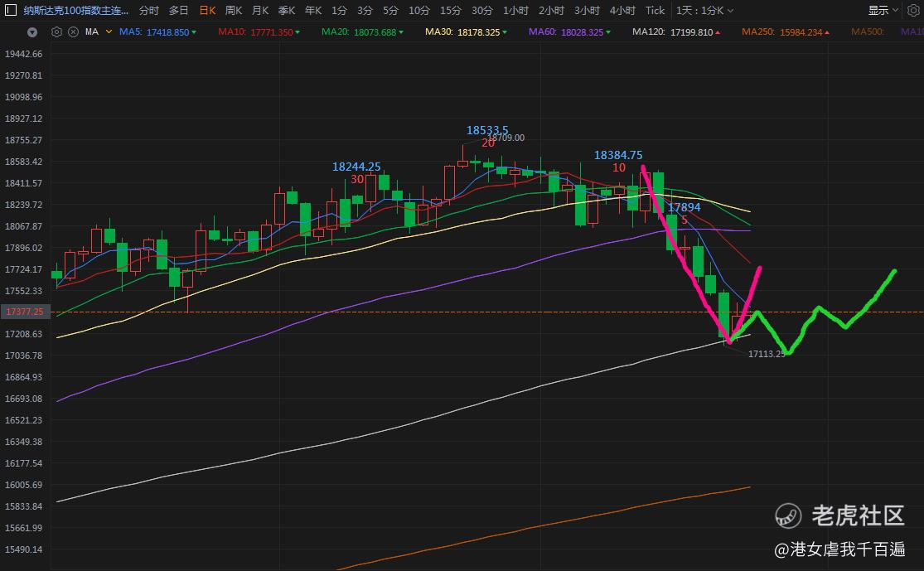Toggle the MA250 moving average line
This screenshot has width=924, height=571.
click(786, 31)
